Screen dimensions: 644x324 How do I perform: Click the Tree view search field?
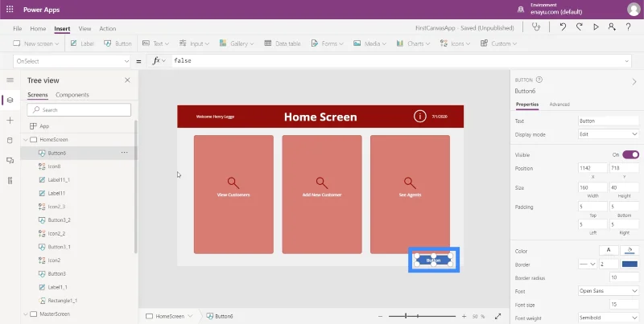(79, 110)
